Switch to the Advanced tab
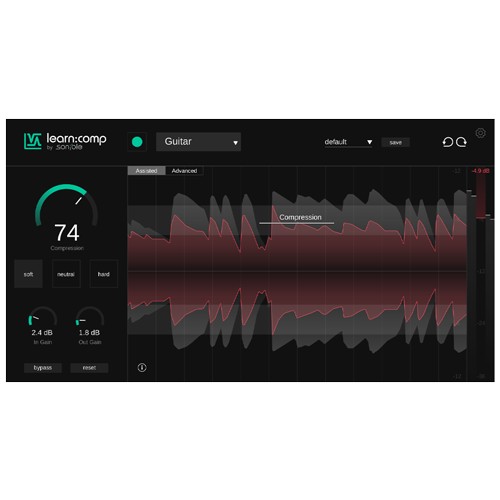The height and width of the screenshot is (500, 500). tap(184, 171)
